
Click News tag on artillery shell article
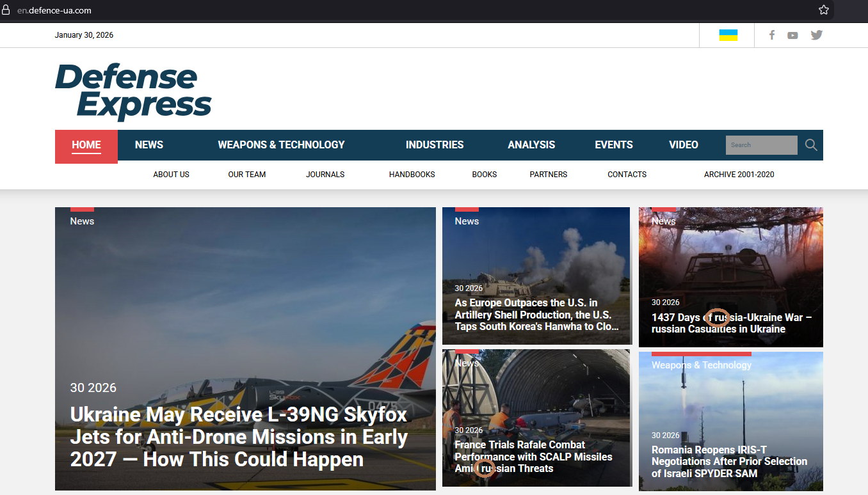tap(467, 221)
